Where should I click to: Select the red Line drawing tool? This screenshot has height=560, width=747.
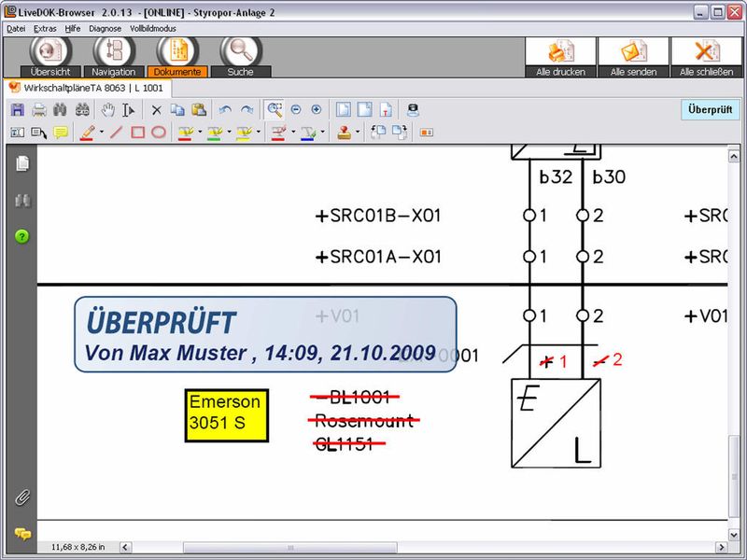point(116,133)
